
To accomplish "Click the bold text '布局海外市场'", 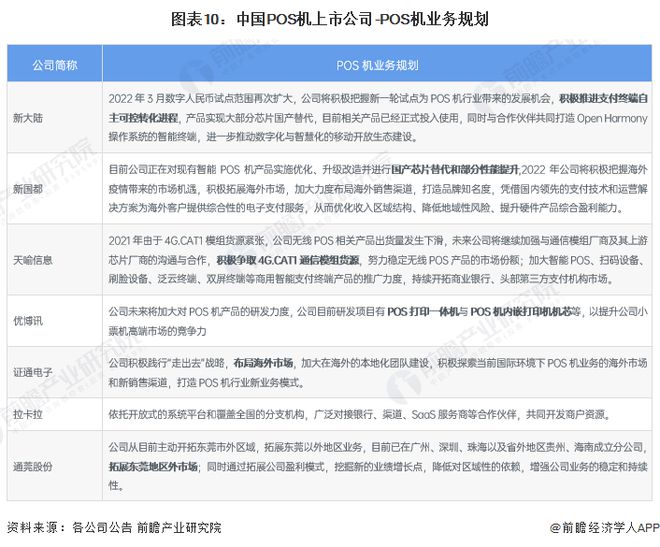I will click(263, 363).
